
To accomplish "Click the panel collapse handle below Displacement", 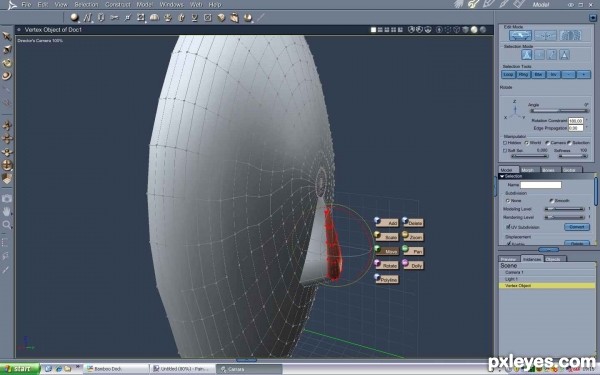I will [x=548, y=249].
